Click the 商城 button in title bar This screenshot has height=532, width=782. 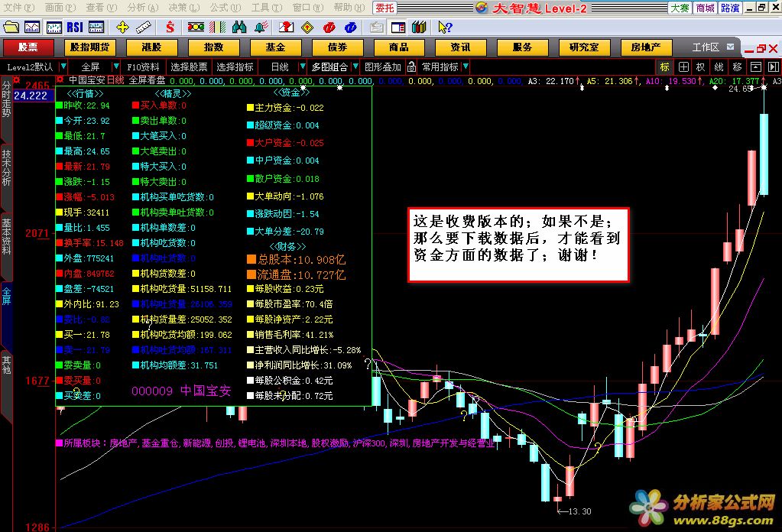[x=706, y=8]
